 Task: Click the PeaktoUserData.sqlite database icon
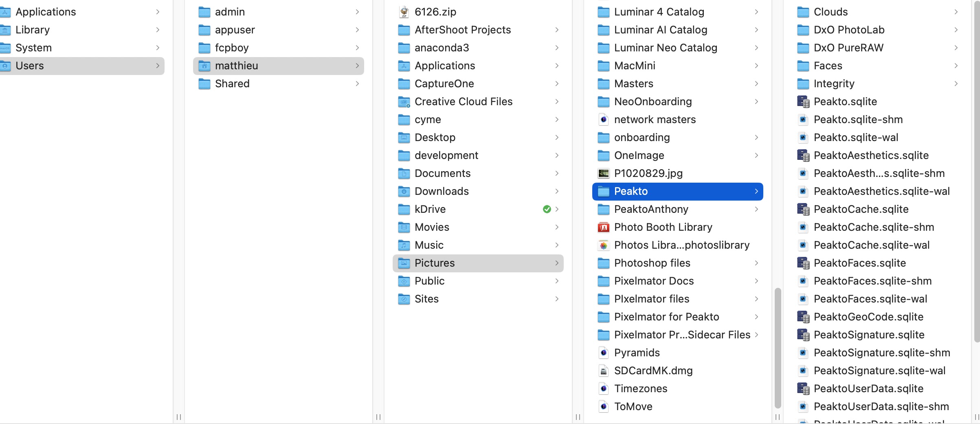coord(803,389)
